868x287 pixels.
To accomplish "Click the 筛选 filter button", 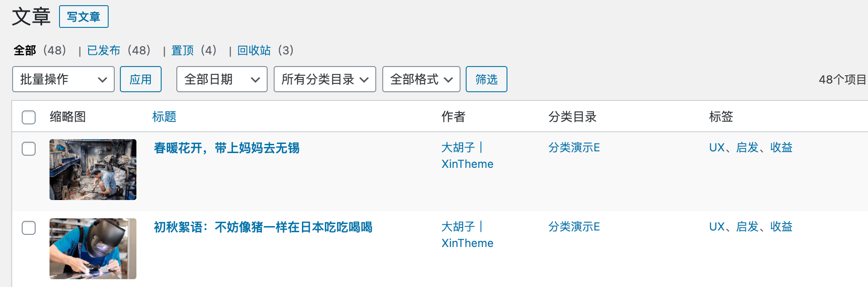I will click(486, 79).
